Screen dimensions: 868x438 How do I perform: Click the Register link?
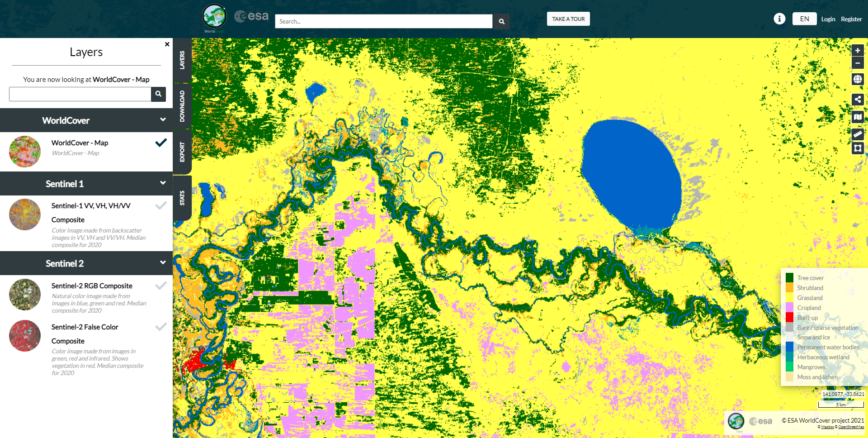pyautogui.click(x=851, y=19)
